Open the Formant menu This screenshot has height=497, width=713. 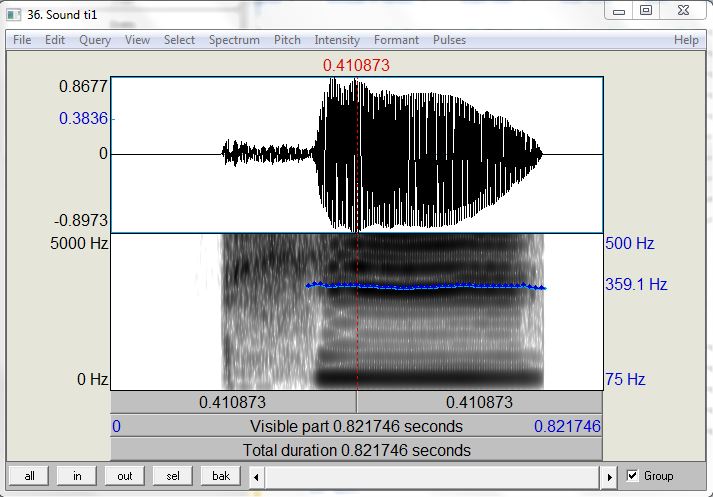pos(396,40)
